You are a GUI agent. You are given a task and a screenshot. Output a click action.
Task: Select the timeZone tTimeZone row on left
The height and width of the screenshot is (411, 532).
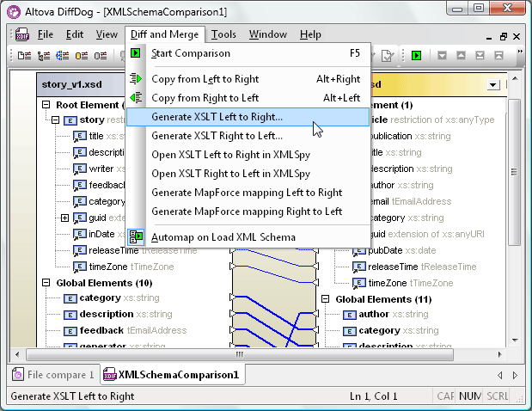click(x=124, y=267)
